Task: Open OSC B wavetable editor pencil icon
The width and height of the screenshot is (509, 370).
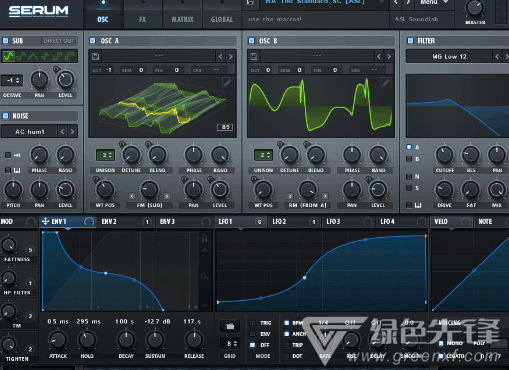Action: point(385,82)
